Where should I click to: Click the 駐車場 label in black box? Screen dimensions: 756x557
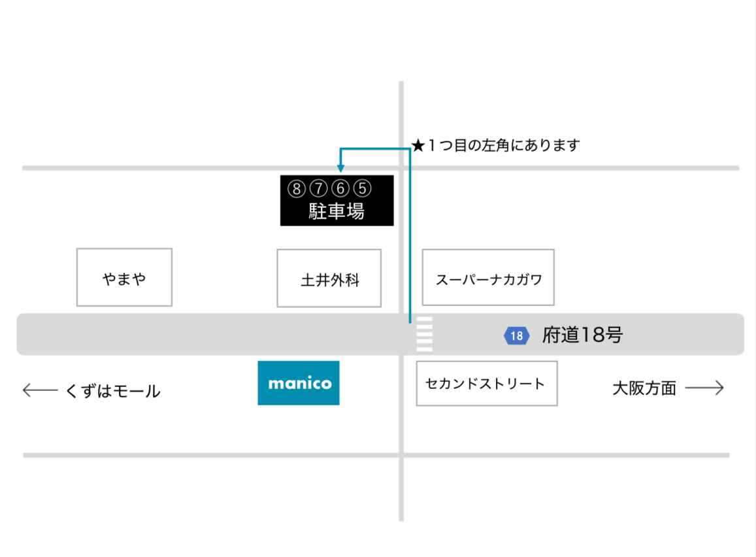pos(336,211)
